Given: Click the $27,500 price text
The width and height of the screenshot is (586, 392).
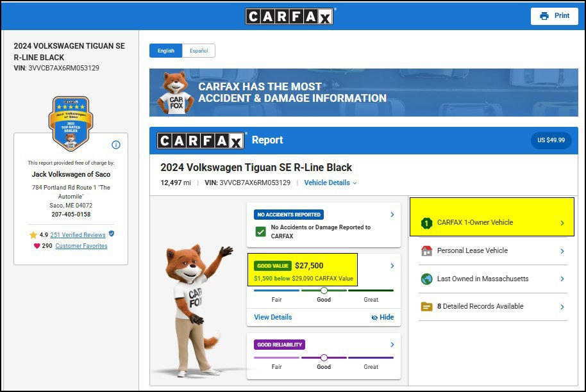Looking at the screenshot, I should (x=309, y=266).
